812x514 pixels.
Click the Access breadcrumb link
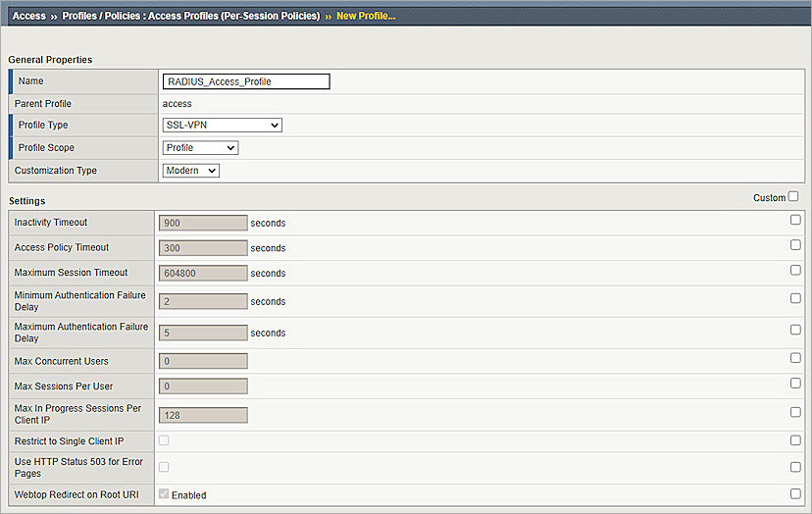[29, 16]
